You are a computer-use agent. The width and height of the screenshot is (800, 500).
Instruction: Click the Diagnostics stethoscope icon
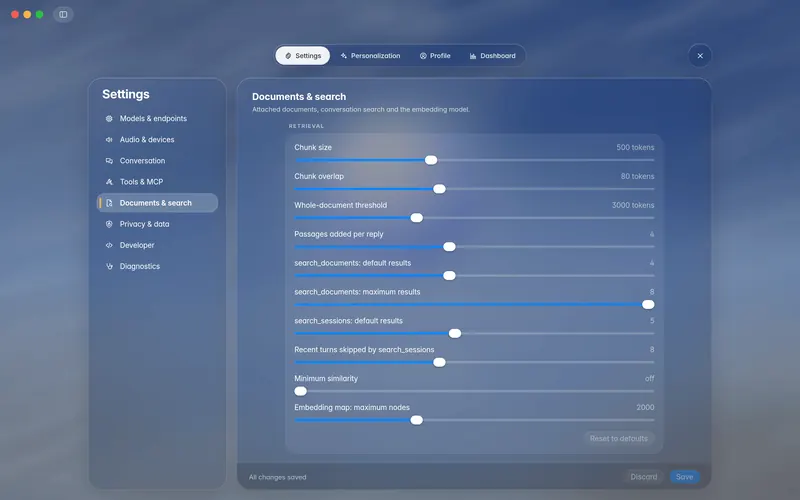(x=109, y=266)
